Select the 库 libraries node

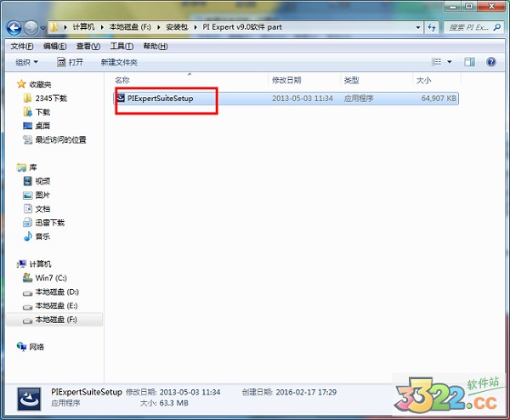coord(33,167)
